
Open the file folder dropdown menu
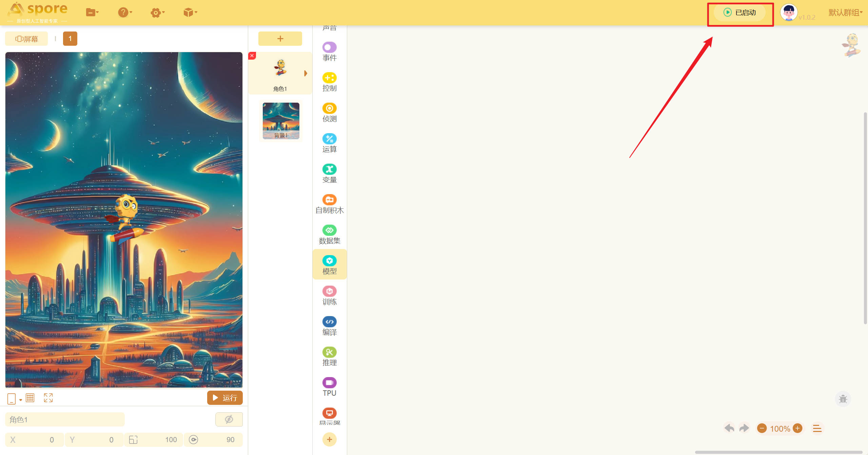[x=92, y=13]
